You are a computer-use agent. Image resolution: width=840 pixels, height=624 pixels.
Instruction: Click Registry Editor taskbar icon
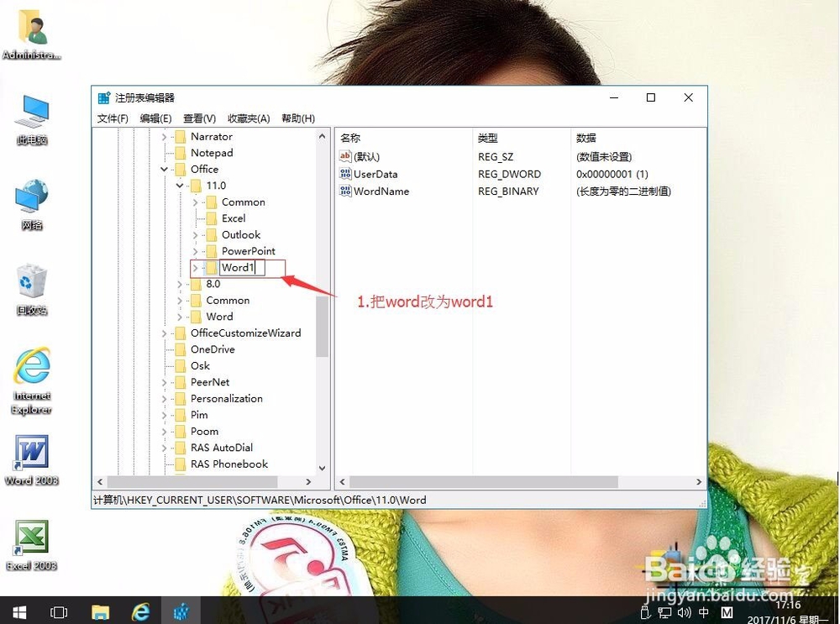click(181, 611)
